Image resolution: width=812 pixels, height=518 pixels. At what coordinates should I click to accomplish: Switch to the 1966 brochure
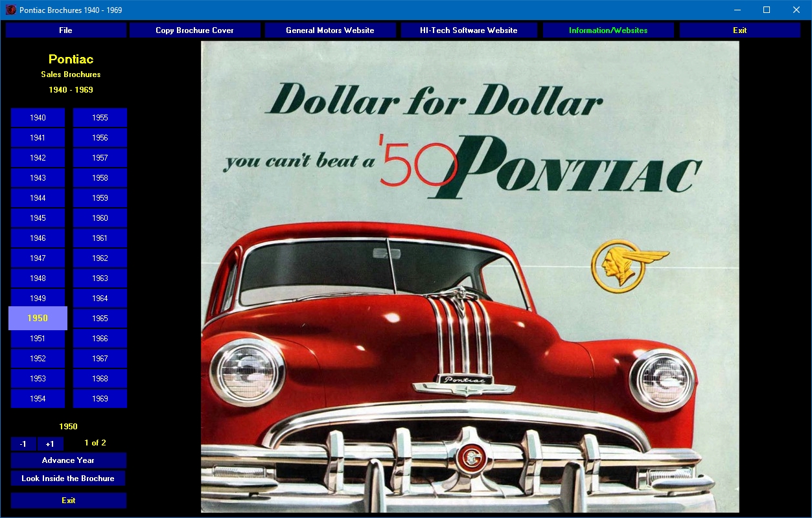(x=100, y=339)
